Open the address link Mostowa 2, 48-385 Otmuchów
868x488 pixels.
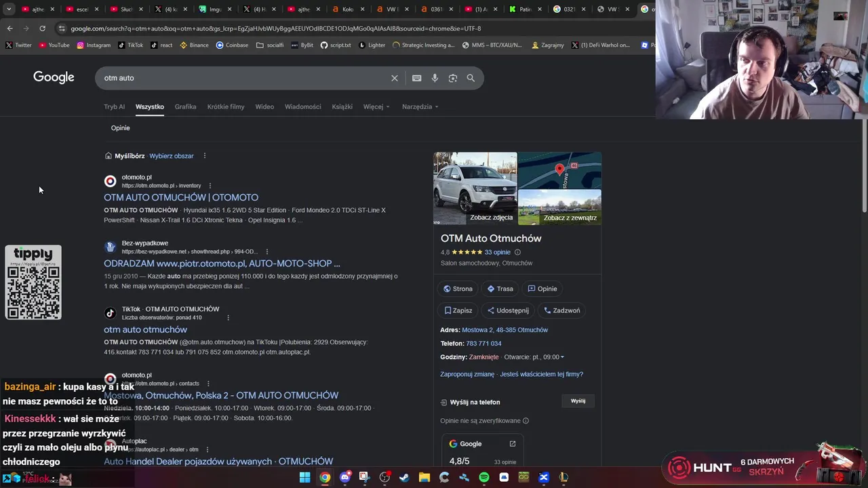point(505,330)
